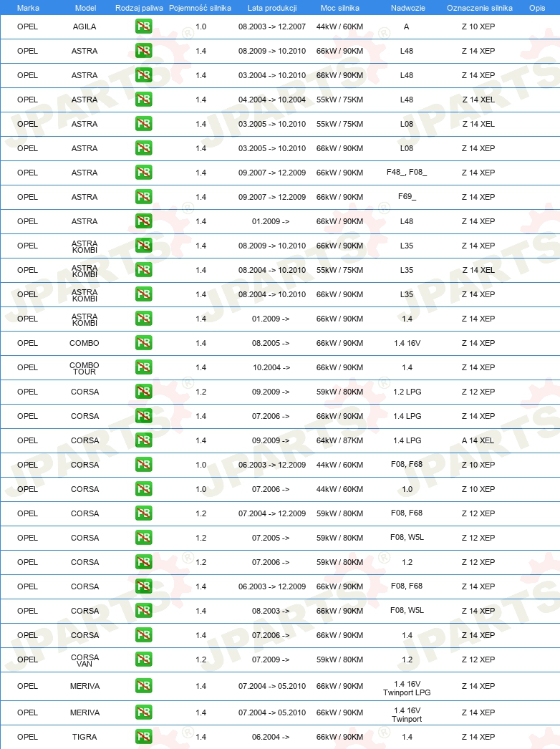The width and height of the screenshot is (560, 749).
Task: Click fuel icon for ASTRA 08.2009 -> 10.2010 L48 row
Action: click(144, 51)
